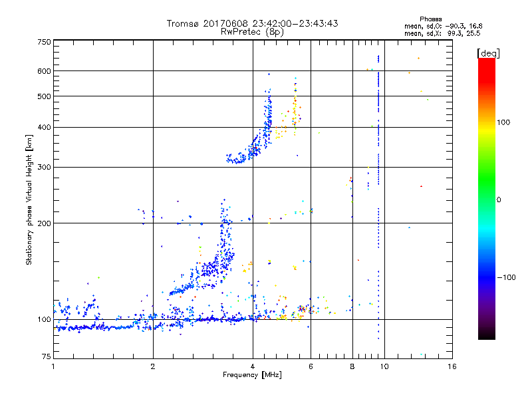532x399 pixels.
Task: Click the Phases statistics heading
Action: tap(430, 19)
